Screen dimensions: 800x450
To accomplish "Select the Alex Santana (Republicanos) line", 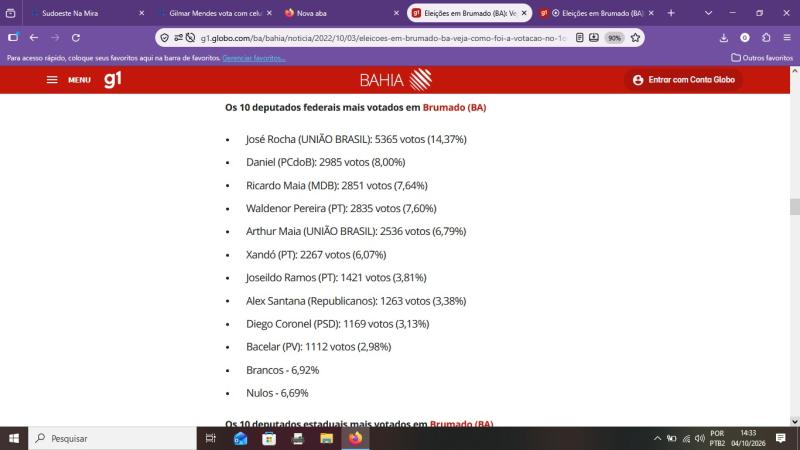I will 356,301.
